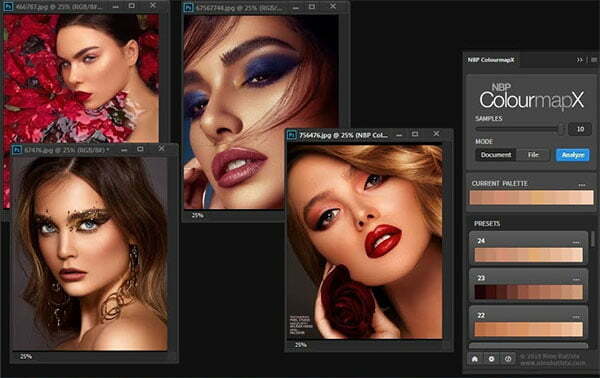Apply the preset 22 colour strip
The width and height of the screenshot is (600, 378).
coord(529,329)
